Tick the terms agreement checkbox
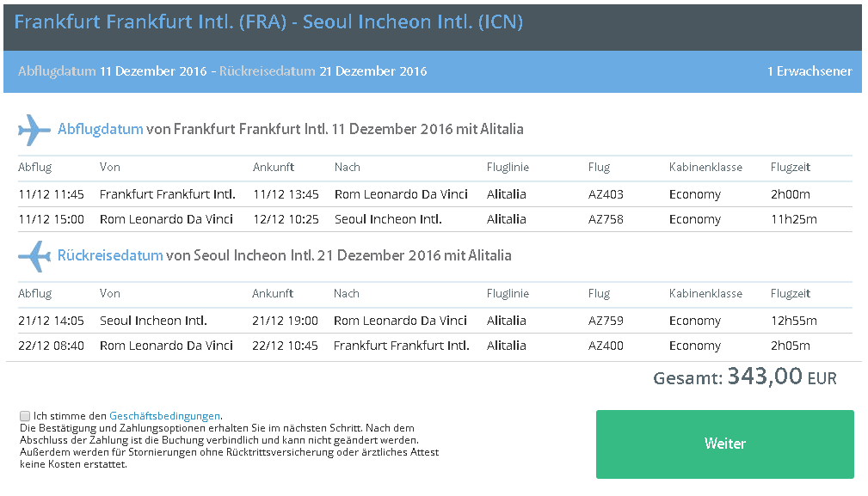Screen dimensions: 868x496 (25, 416)
